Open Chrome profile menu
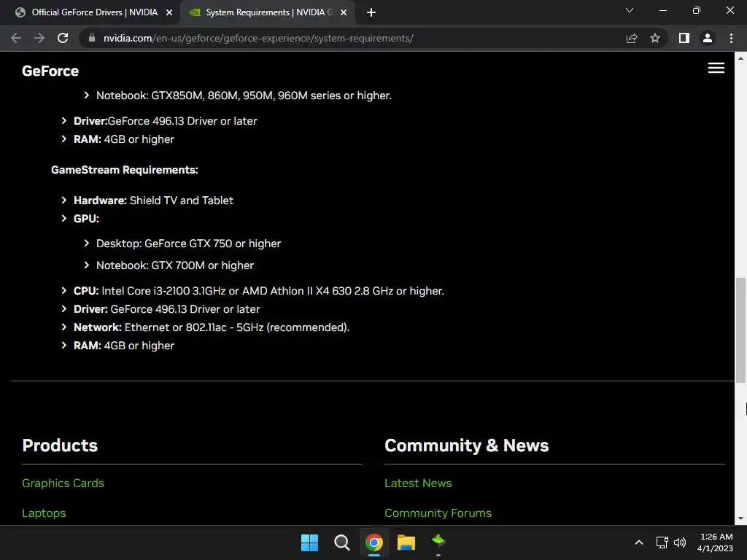 [x=708, y=38]
